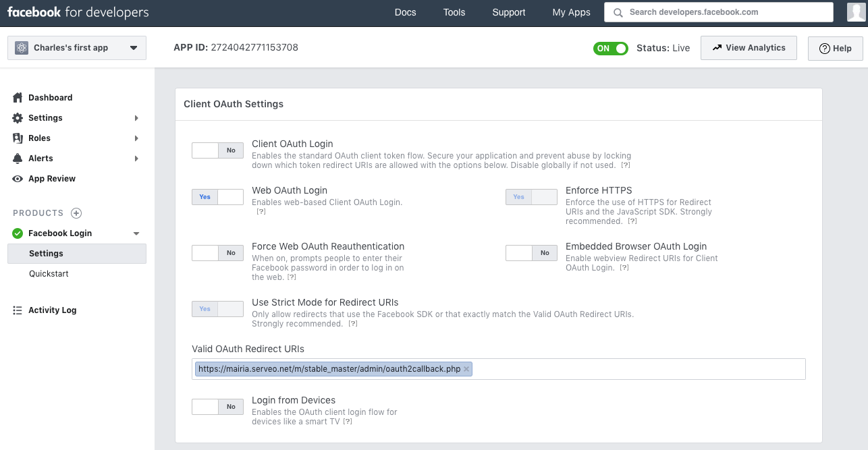Open the My Apps menu
The width and height of the screenshot is (868, 450).
click(x=571, y=12)
